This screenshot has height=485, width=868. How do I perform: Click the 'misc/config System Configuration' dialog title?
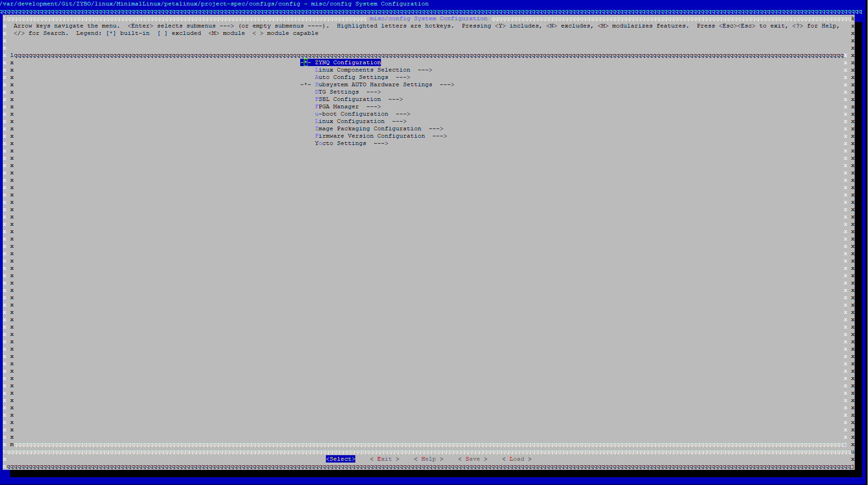tap(429, 18)
